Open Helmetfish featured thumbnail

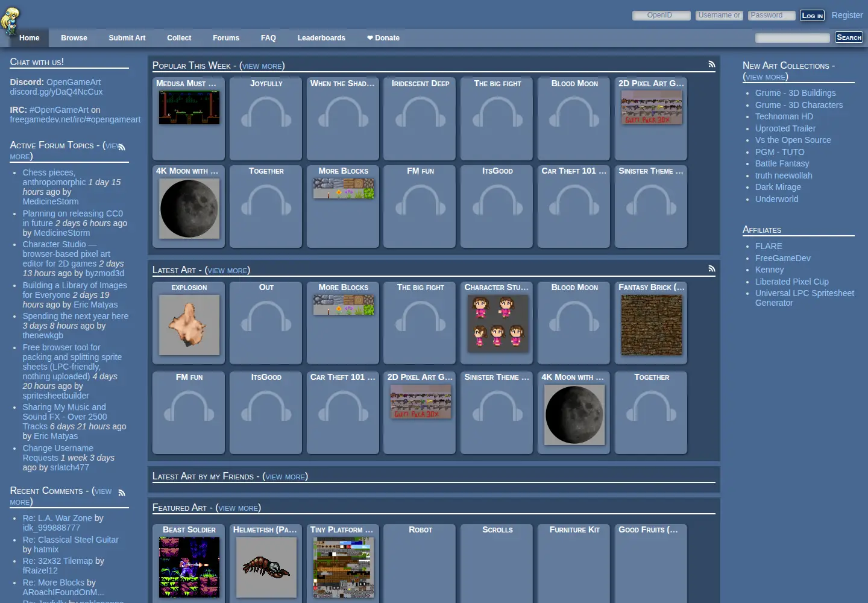point(266,567)
